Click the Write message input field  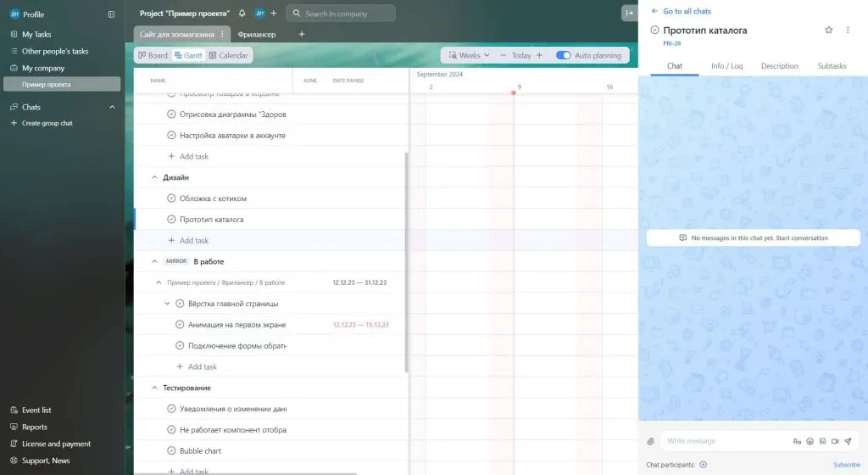[x=726, y=441]
